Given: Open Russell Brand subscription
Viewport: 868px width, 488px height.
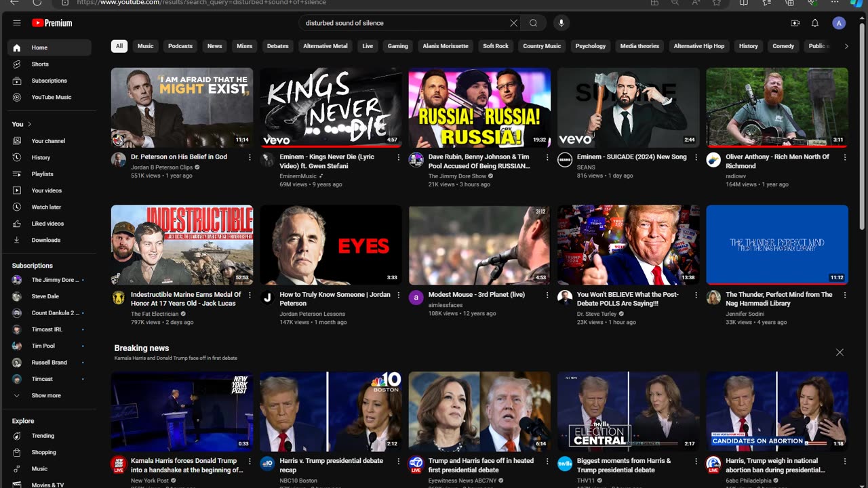Looking at the screenshot, I should (50, 363).
